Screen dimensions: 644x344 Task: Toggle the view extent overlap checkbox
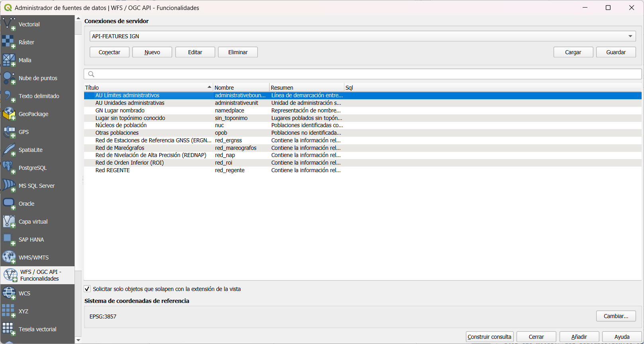click(x=87, y=289)
